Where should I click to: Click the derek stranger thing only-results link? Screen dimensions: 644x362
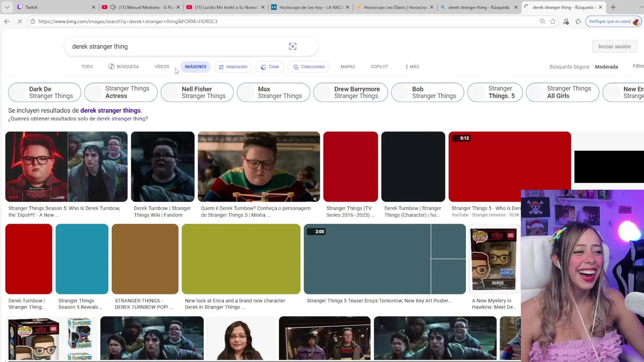(x=121, y=119)
